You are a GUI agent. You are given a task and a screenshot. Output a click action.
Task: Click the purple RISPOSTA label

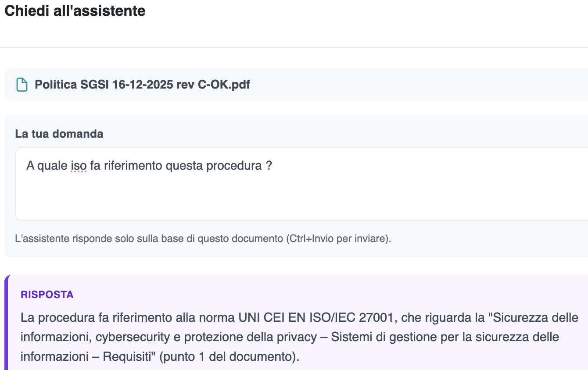pyautogui.click(x=47, y=295)
